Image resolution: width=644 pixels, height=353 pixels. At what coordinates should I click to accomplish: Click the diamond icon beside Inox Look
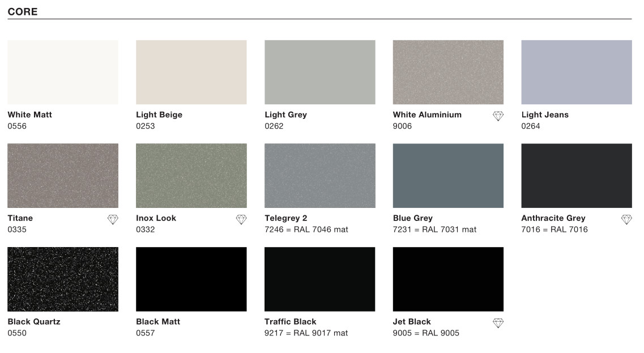point(241,219)
